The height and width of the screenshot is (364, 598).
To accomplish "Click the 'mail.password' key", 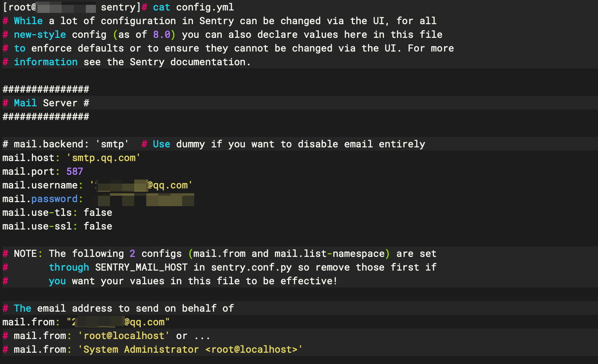I will 40,199.
